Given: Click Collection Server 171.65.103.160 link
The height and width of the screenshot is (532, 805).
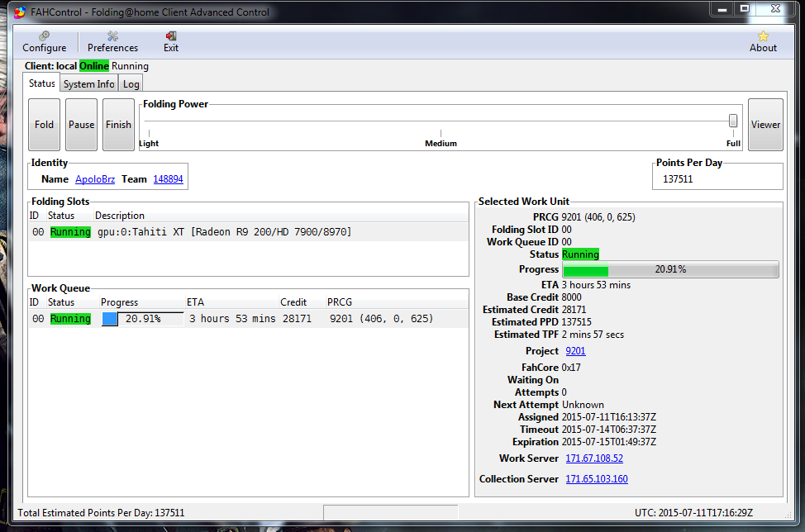Looking at the screenshot, I should click(597, 479).
